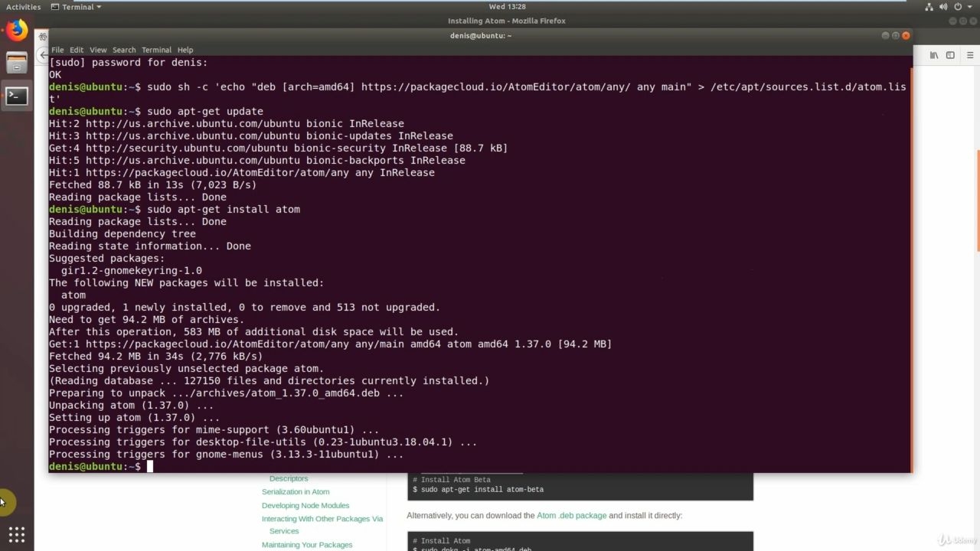The image size is (980, 551).
Task: Click the 'Setting up atom (1.37.0) ...' line
Action: (x=135, y=418)
